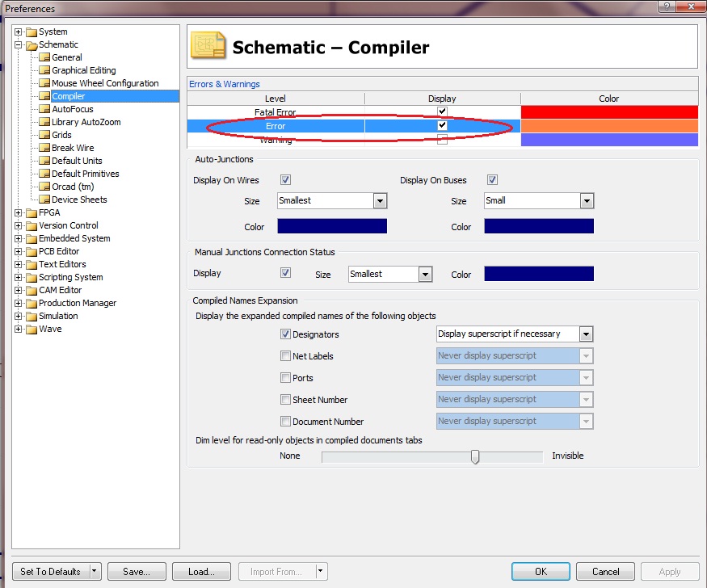Toggle Error level display checkbox

click(442, 125)
